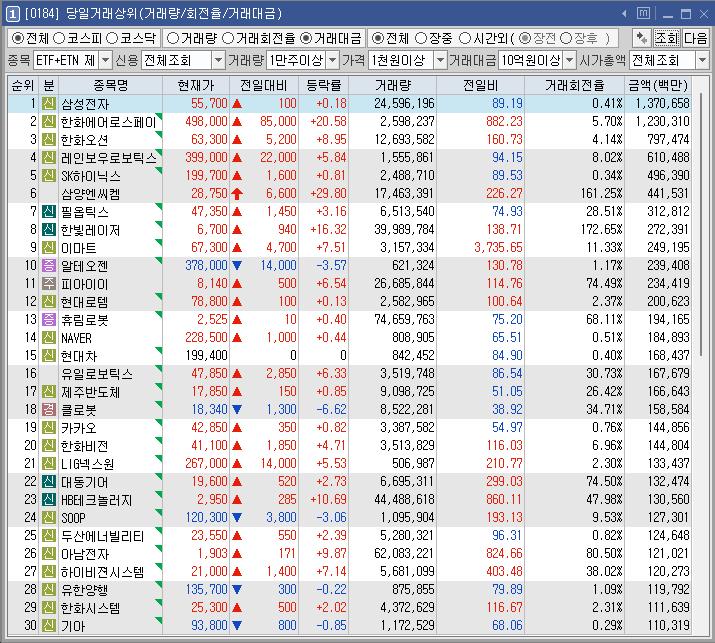Click the 신 badge on SOOP row
This screenshot has width=715, height=643.
click(49, 518)
